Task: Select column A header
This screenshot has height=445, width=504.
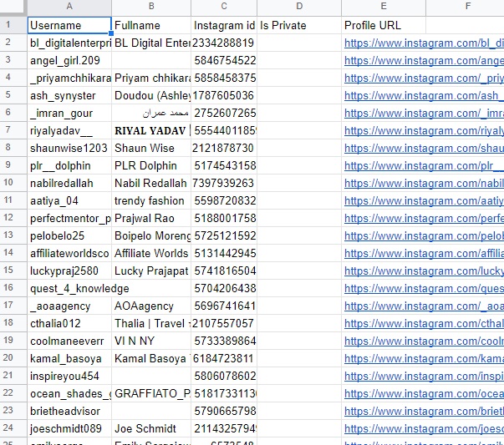Action: tap(69, 7)
